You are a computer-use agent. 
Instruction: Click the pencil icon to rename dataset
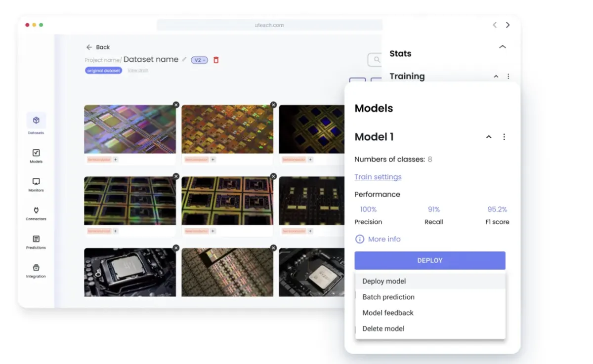point(184,59)
